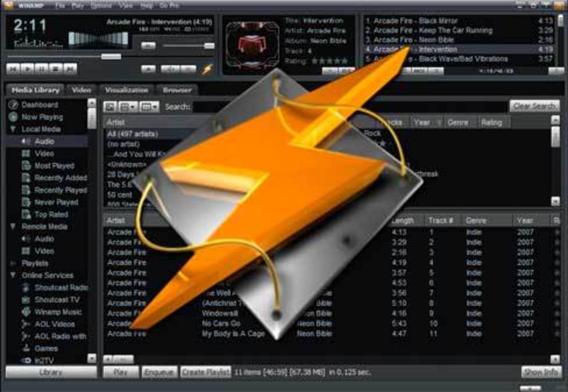
Task: Click the Play transport button in the player
Action: pos(28,69)
